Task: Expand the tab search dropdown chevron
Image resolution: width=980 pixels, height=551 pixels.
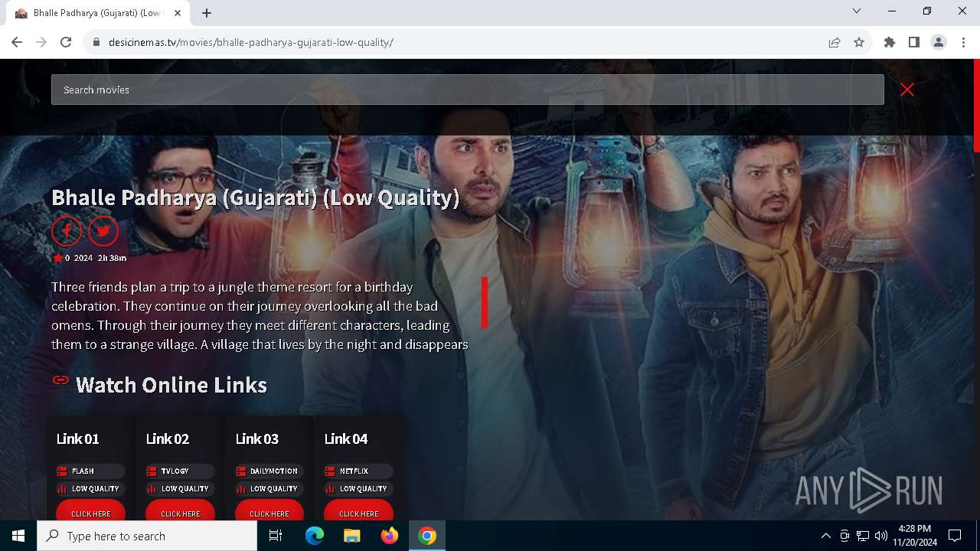Action: (857, 11)
